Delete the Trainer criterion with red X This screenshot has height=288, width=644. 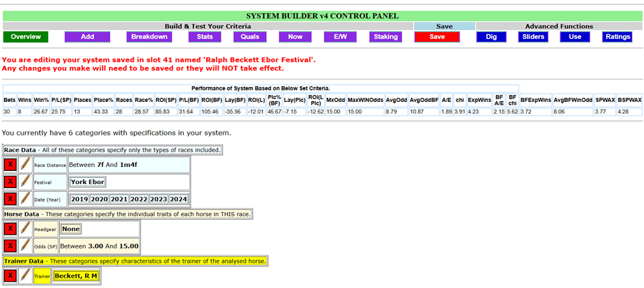(10, 276)
